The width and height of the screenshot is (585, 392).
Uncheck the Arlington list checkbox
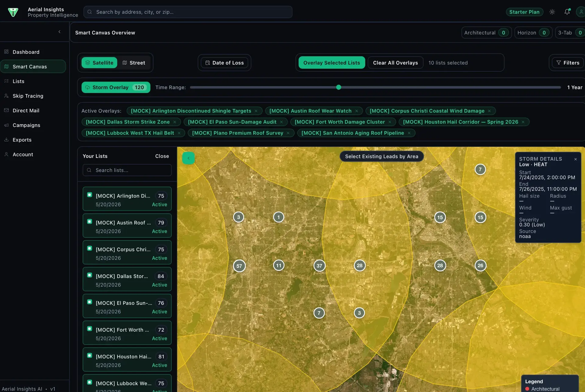pos(90,195)
